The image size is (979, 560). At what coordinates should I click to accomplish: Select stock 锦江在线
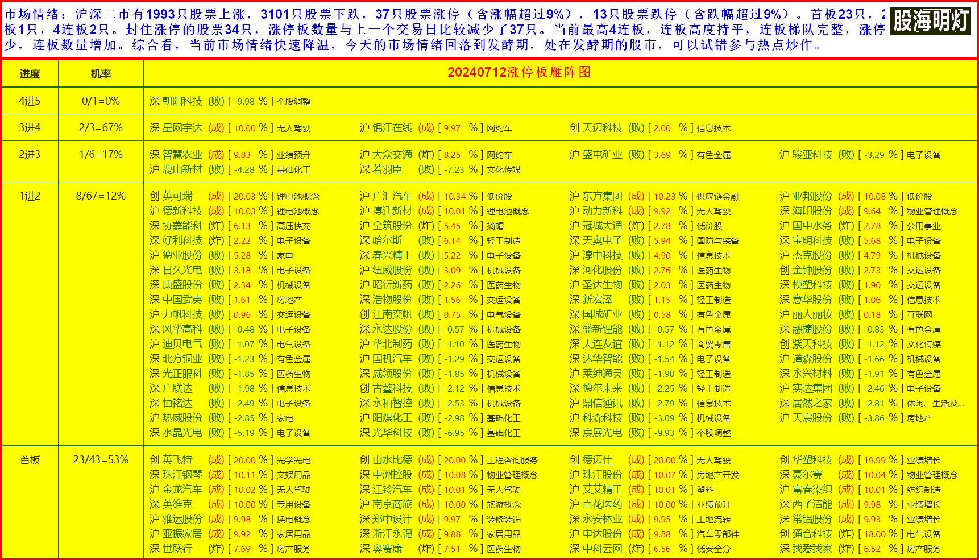point(392,128)
